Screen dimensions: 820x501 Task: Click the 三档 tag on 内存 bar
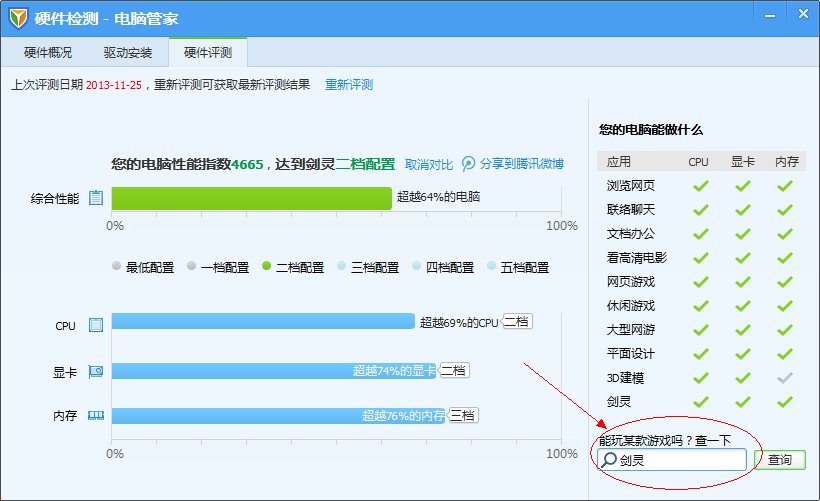[x=463, y=416]
